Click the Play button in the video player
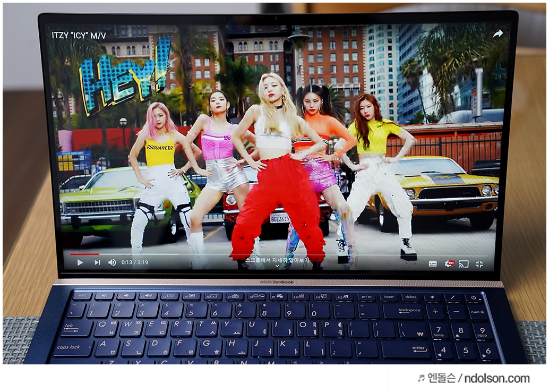The image size is (549, 392). point(80,262)
